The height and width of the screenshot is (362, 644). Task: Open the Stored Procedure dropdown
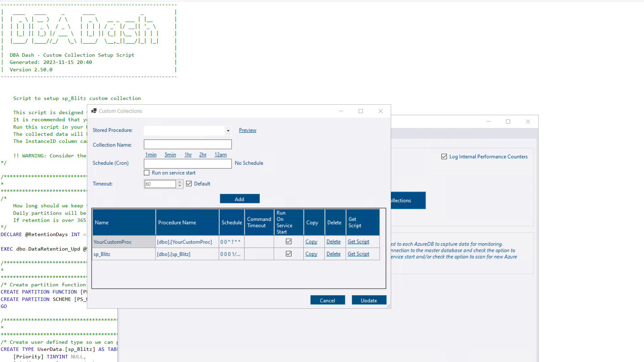tap(228, 131)
